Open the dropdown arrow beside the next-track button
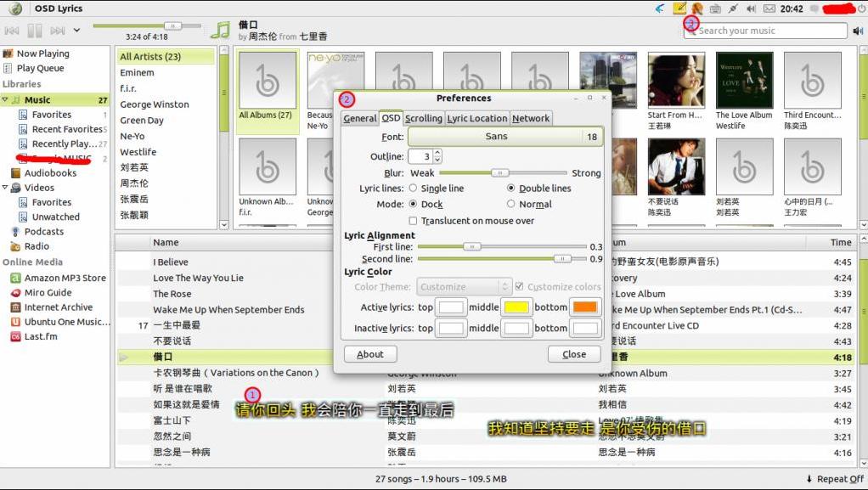The height and width of the screenshot is (490, 868). pyautogui.click(x=77, y=30)
